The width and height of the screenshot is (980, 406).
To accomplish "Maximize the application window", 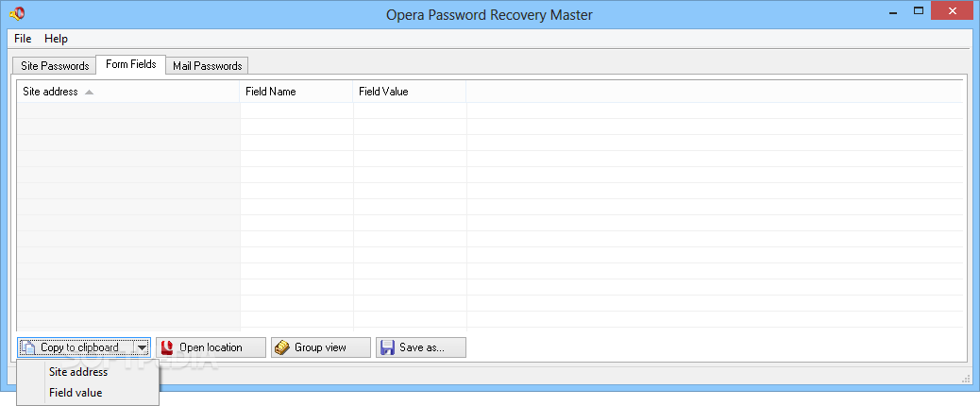I will [918, 10].
